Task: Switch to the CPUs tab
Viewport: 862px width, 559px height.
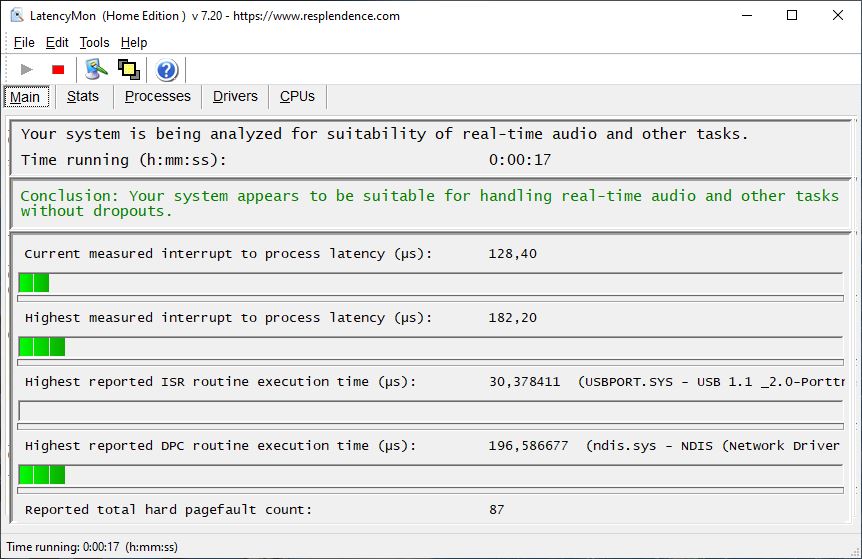Action: tap(297, 96)
